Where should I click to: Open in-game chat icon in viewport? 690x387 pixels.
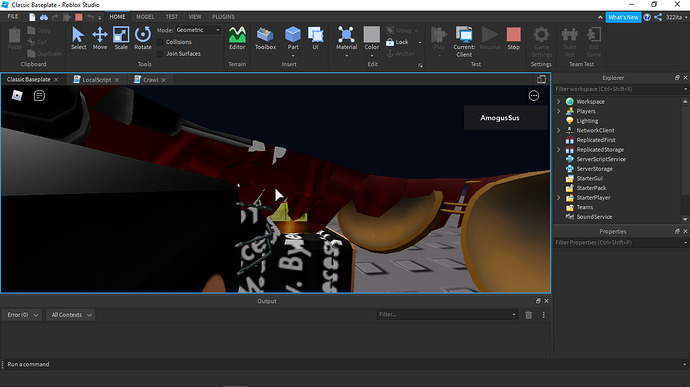click(x=39, y=96)
